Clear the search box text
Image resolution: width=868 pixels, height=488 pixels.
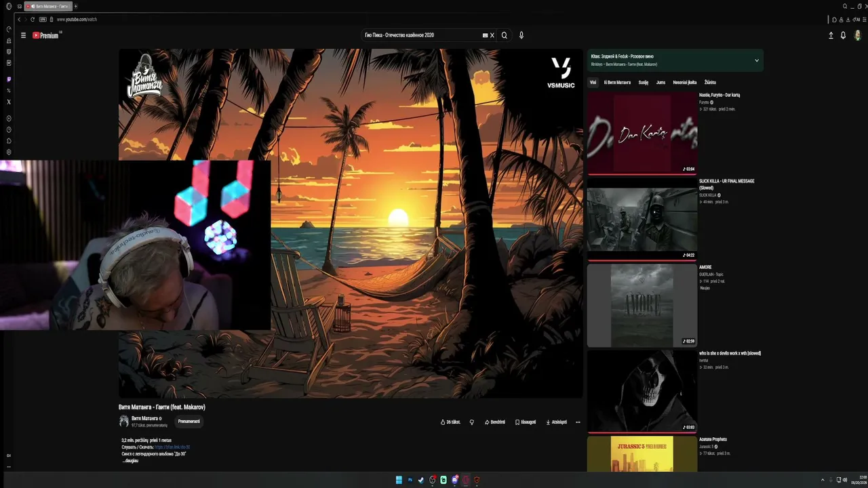click(x=492, y=35)
